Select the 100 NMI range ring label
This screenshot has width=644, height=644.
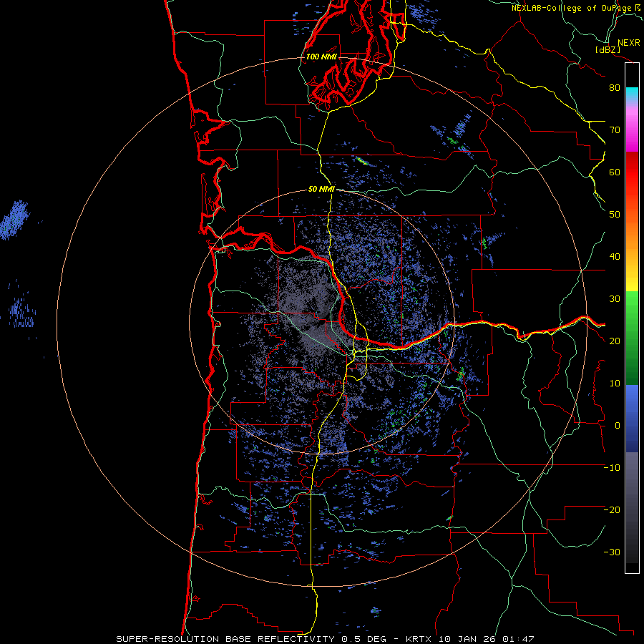(x=321, y=57)
